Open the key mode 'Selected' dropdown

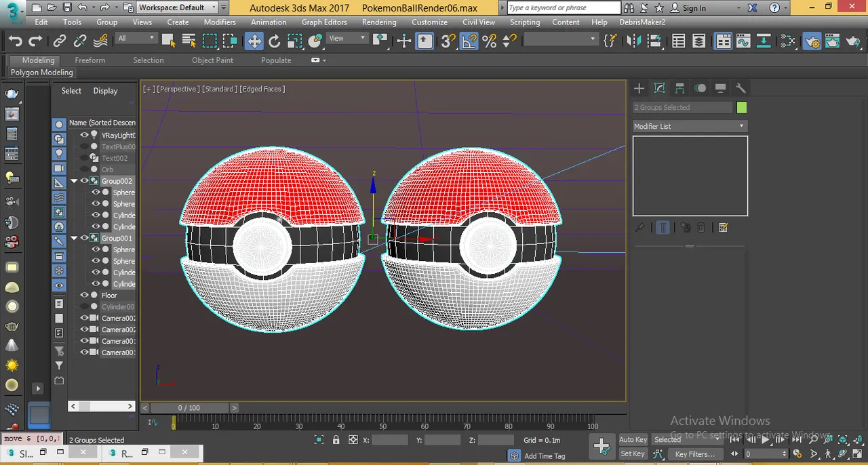687,439
